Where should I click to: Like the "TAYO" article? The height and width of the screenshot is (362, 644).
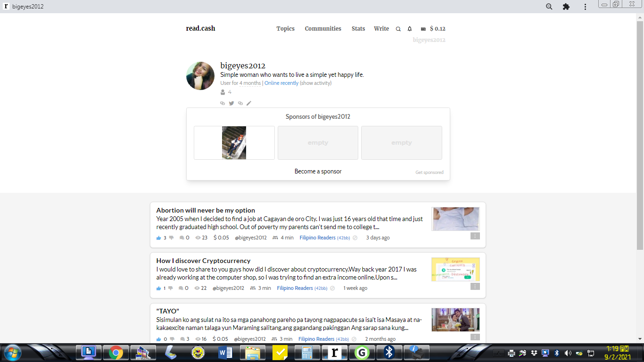tap(159, 339)
